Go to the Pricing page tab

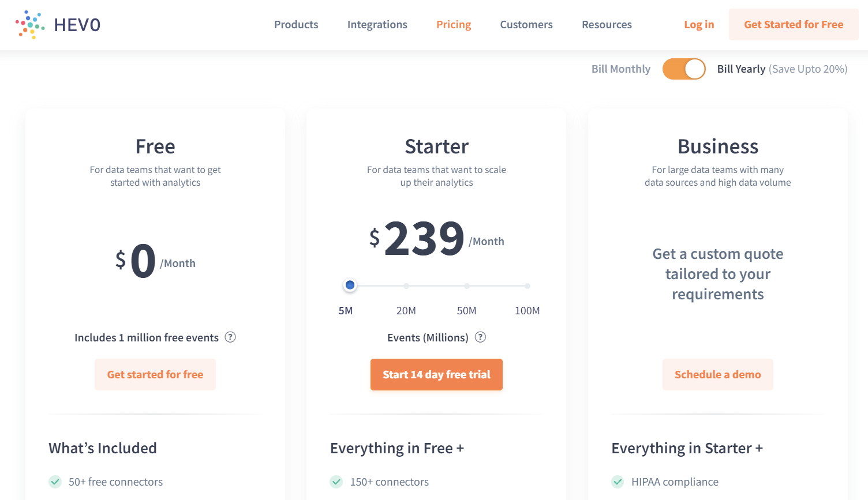[454, 25]
